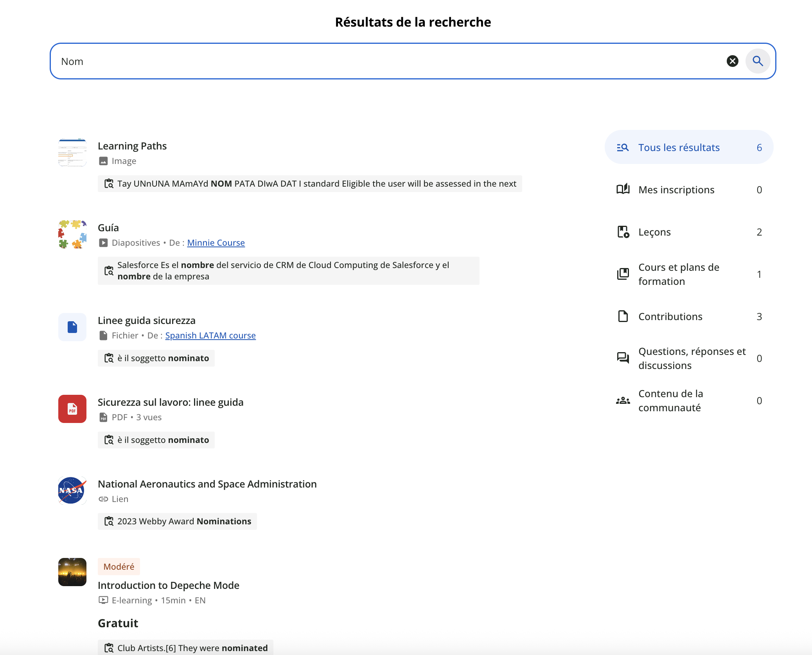
Task: Focus the search input containing Nom
Action: (x=387, y=61)
